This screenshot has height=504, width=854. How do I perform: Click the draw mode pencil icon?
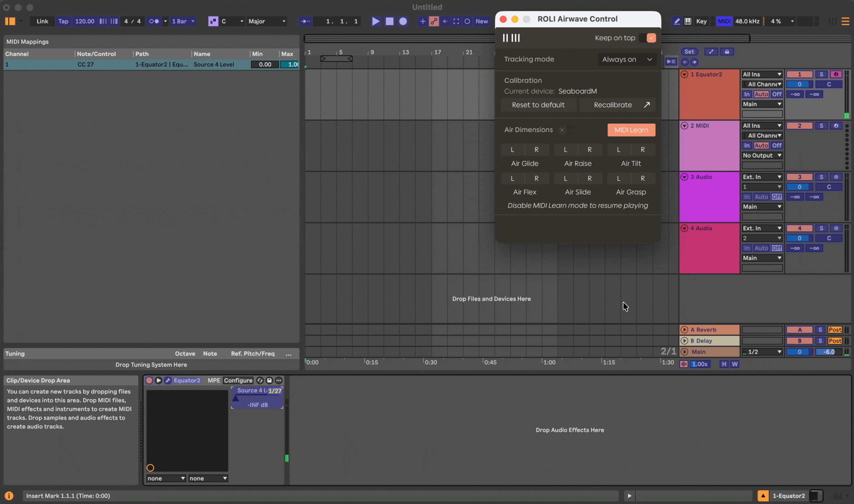click(x=677, y=21)
